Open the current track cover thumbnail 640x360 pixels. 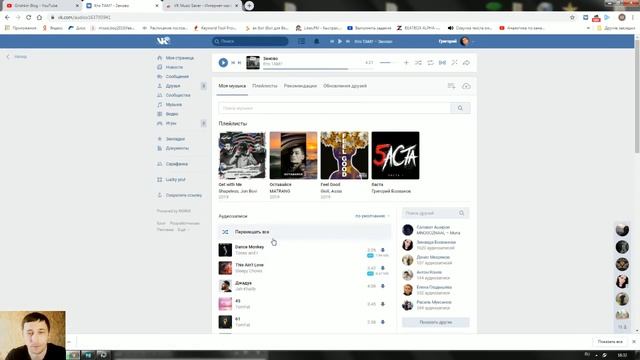(x=253, y=62)
